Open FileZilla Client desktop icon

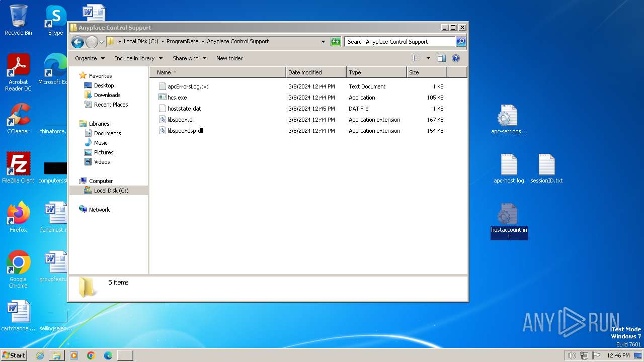[x=18, y=168]
